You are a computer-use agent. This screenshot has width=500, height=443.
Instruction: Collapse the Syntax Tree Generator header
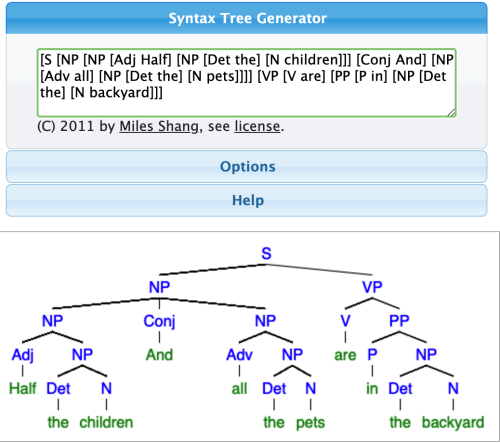[x=247, y=18]
